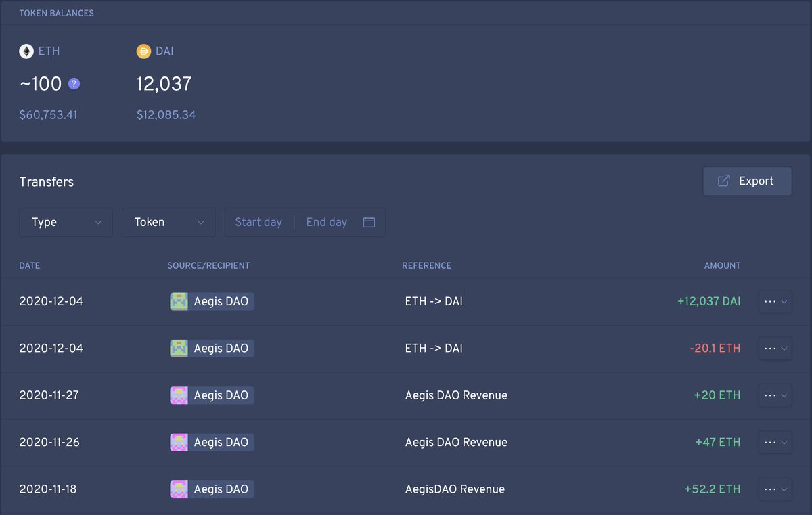Click Aegis DAO badge in -20.1 ETH row

point(212,349)
